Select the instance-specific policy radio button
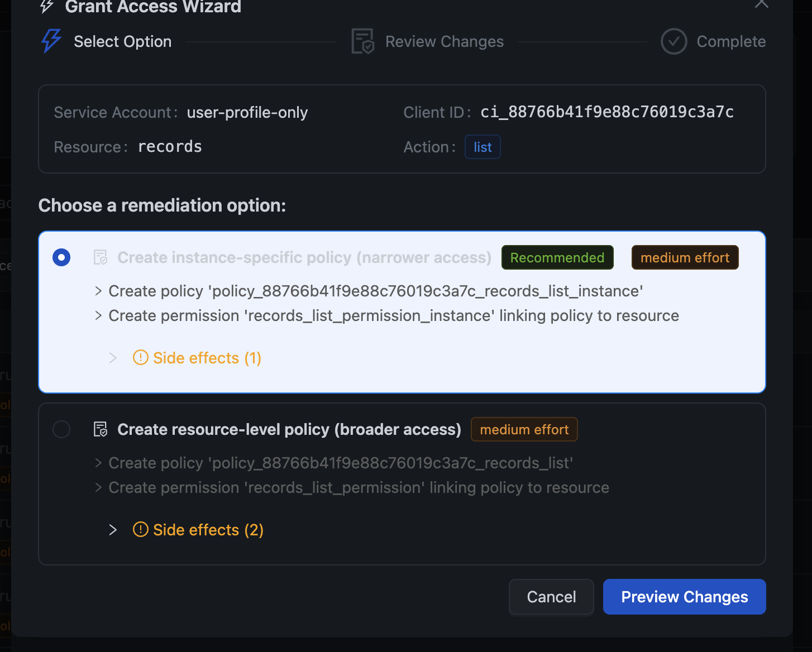This screenshot has height=652, width=812. tap(61, 257)
